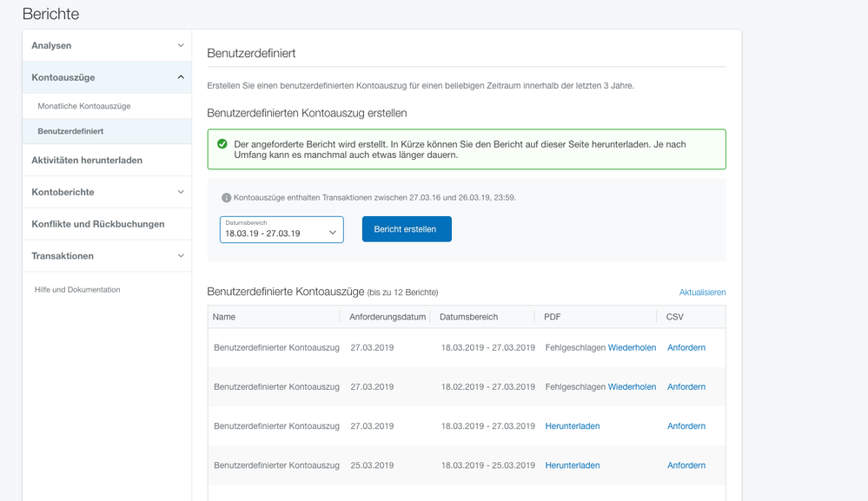This screenshot has width=868, height=501.
Task: Click the Datumsbereich column header
Action: click(x=469, y=317)
